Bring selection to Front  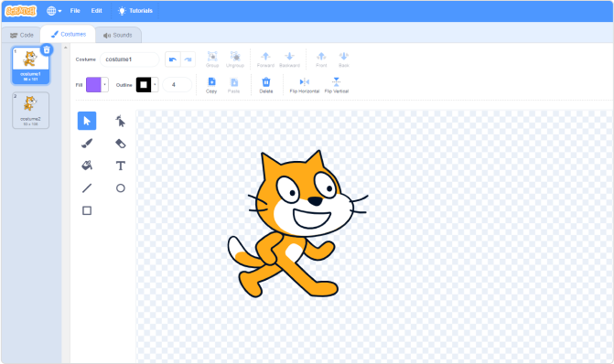[321, 59]
